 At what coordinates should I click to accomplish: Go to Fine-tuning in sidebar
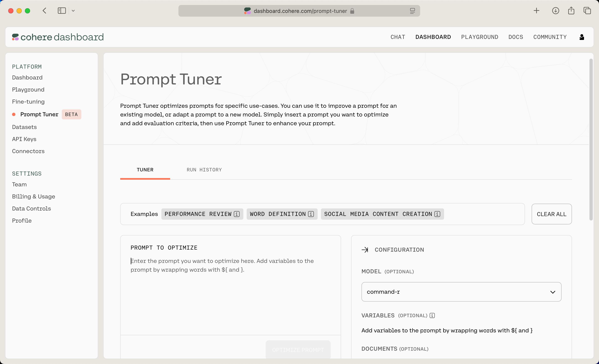28,102
